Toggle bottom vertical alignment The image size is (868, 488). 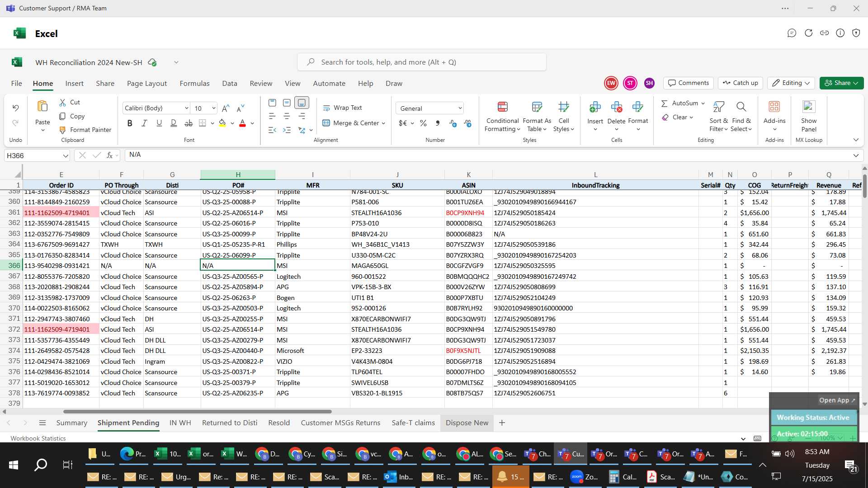[302, 103]
